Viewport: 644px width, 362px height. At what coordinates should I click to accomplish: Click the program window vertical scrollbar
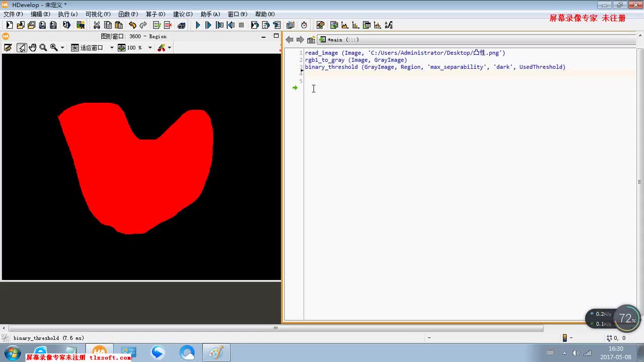click(x=640, y=182)
